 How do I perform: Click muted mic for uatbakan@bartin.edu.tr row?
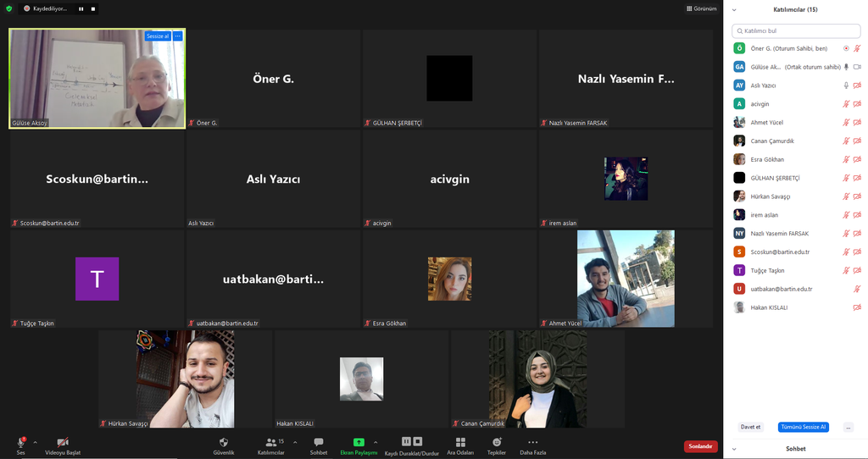click(x=857, y=290)
